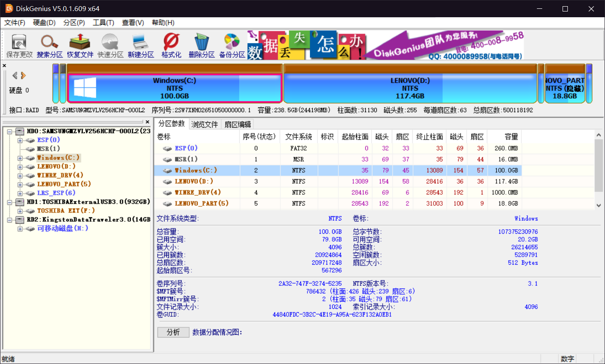Click the partition list scrollbar up arrow

pos(599,136)
